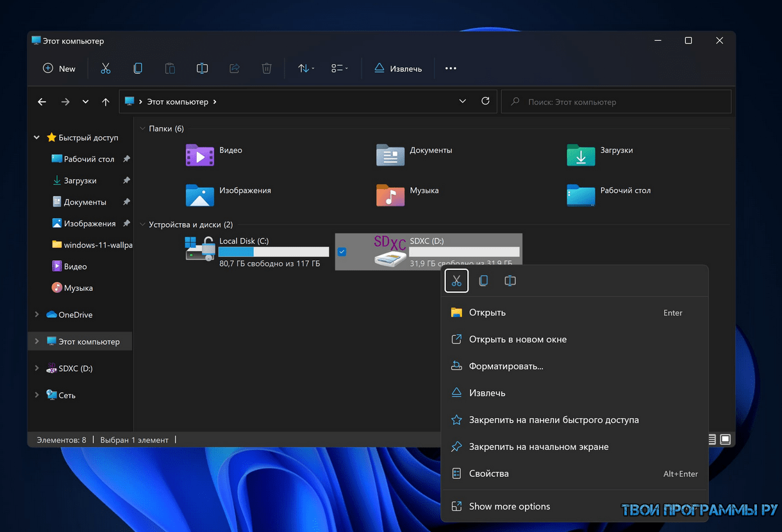Select the Изображения folder icon in the main pane
Viewport: 782px width, 532px height.
tap(200, 195)
